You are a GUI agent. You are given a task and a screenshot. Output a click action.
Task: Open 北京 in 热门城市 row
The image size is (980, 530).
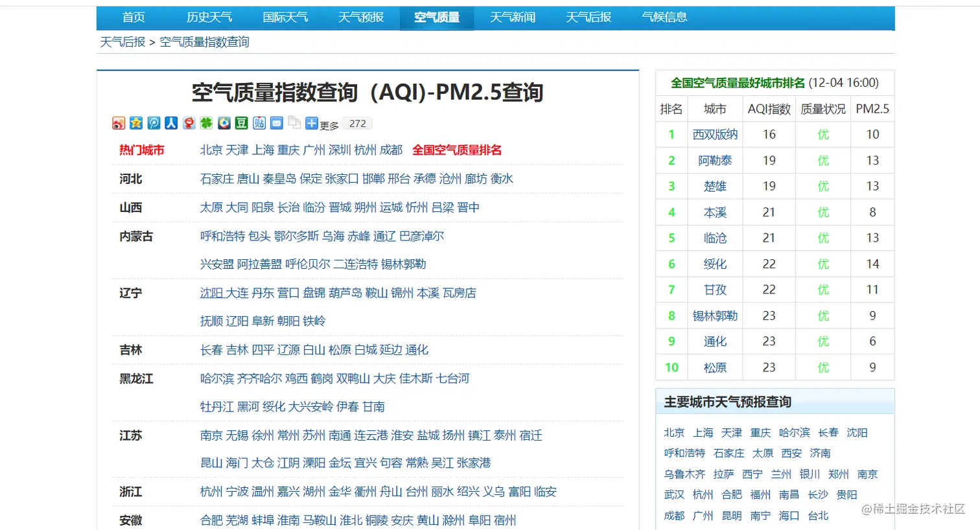click(x=211, y=150)
